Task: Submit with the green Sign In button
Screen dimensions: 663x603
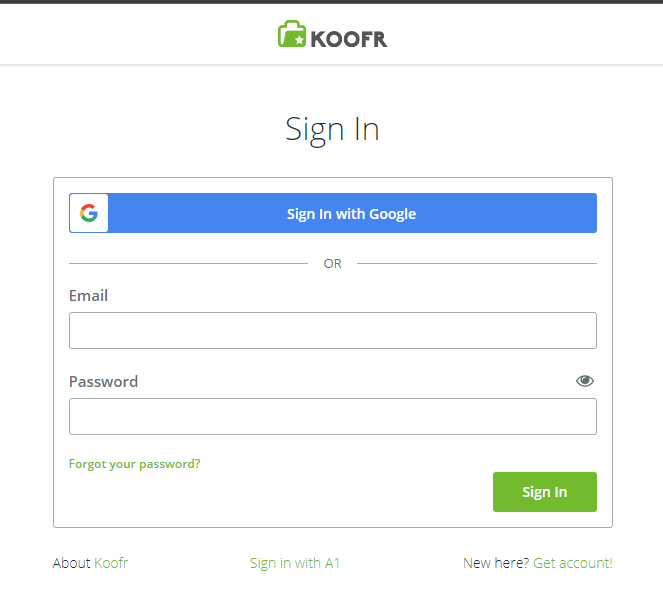Action: [x=545, y=492]
